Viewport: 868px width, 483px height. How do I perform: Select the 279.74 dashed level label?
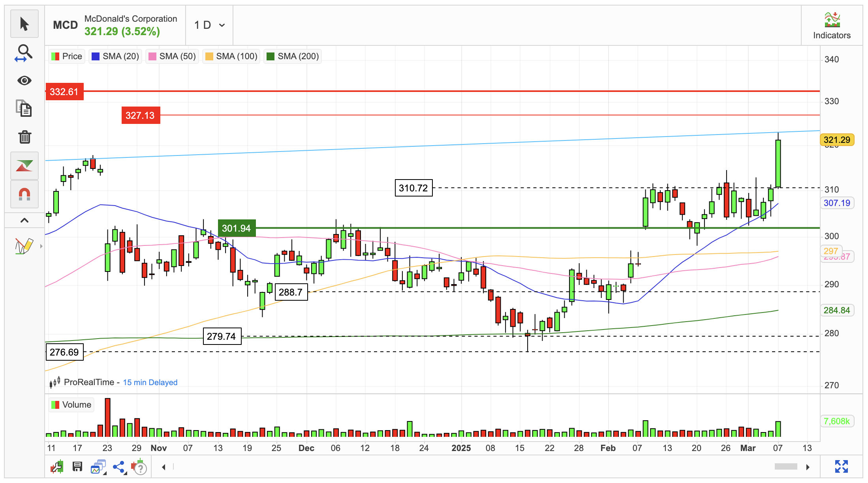pos(222,336)
